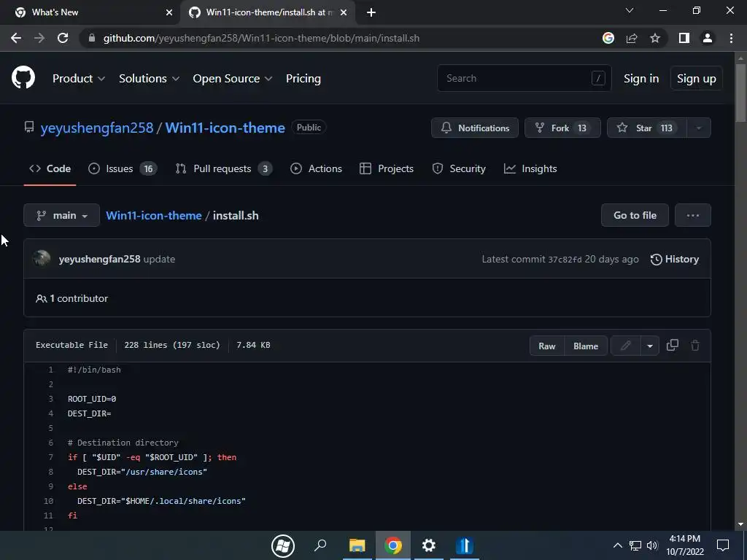This screenshot has height=560, width=747.
Task: Show hidden tray icons chevron
Action: tap(617, 545)
